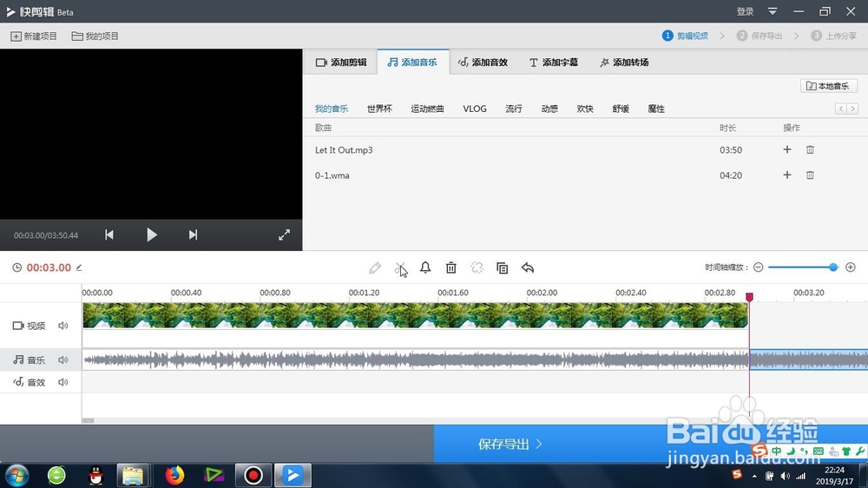The width and height of the screenshot is (868, 488).
Task: Select 舒缓 music category
Action: tap(621, 109)
